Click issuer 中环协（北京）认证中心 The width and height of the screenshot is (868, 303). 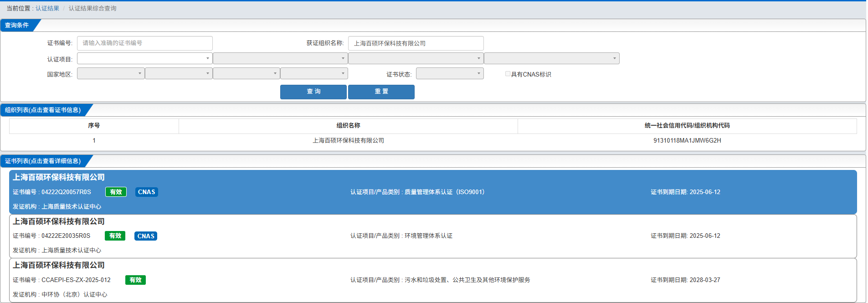click(74, 295)
